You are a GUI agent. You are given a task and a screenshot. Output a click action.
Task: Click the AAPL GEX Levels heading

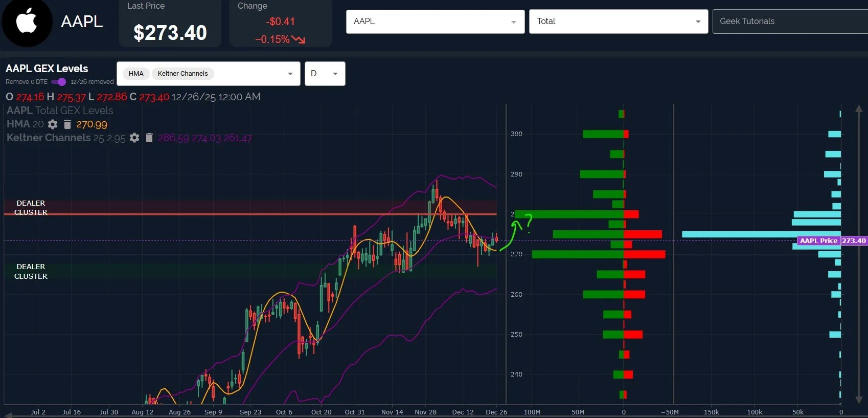[x=47, y=69]
